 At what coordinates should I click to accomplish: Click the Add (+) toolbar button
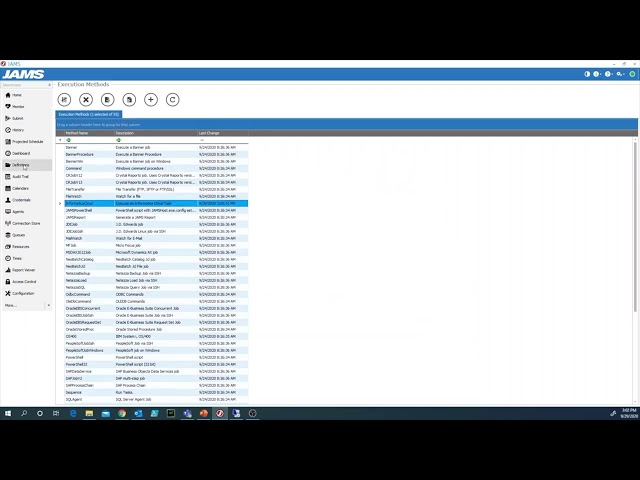[x=151, y=100]
